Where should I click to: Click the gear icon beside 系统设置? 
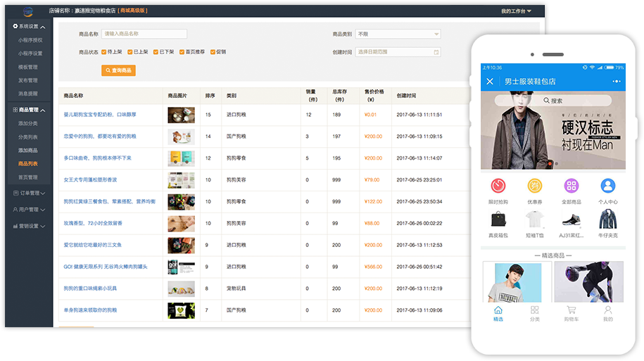click(x=15, y=26)
